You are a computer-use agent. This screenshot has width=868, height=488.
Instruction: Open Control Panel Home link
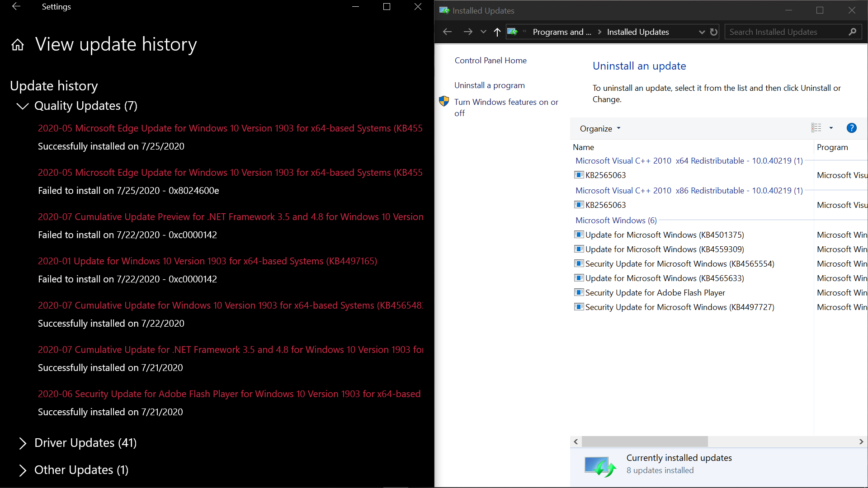pyautogui.click(x=491, y=61)
